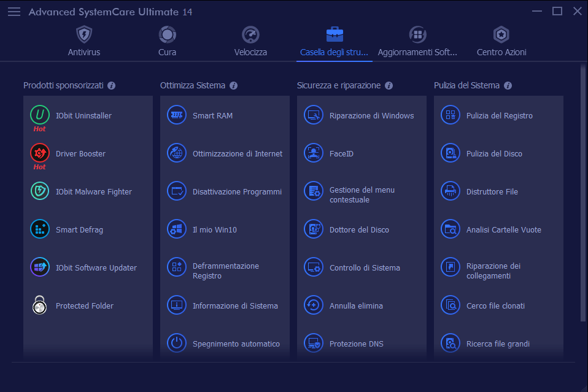The width and height of the screenshot is (588, 392).
Task: Launch the Smart Defrag icon
Action: pos(40,229)
